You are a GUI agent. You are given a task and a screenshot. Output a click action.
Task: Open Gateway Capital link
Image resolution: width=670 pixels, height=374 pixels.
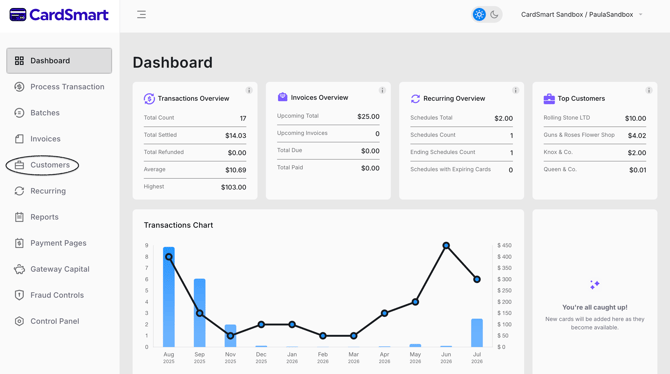59,269
